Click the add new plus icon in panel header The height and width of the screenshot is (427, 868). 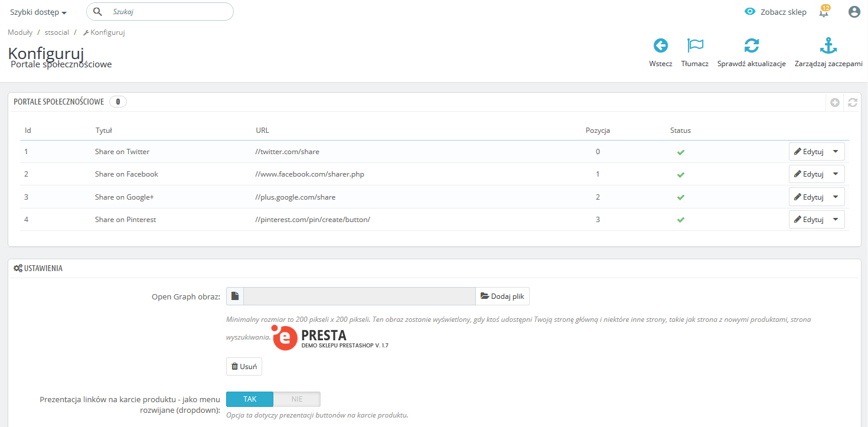click(x=835, y=102)
